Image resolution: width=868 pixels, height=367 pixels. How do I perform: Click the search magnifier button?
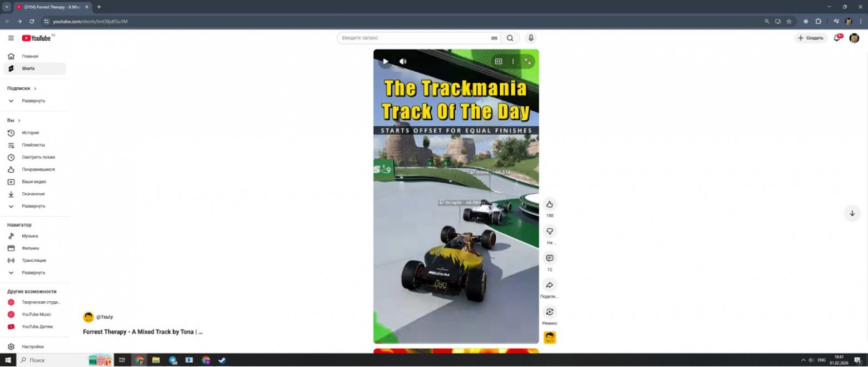coord(510,38)
